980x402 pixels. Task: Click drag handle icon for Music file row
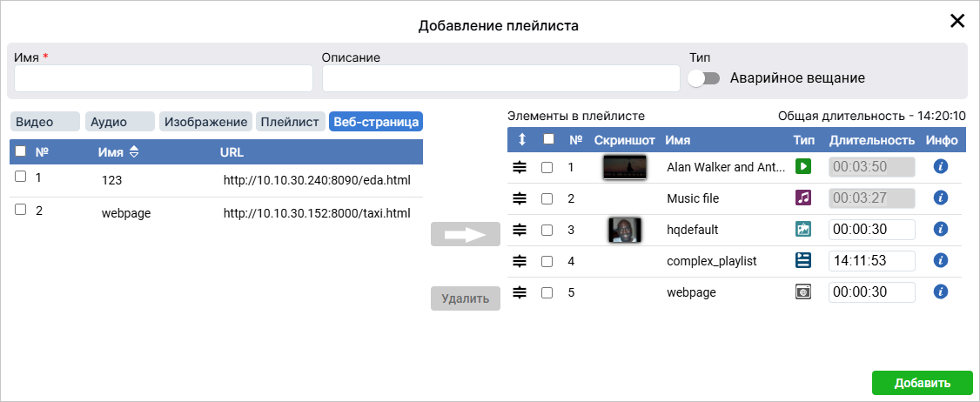[520, 198]
